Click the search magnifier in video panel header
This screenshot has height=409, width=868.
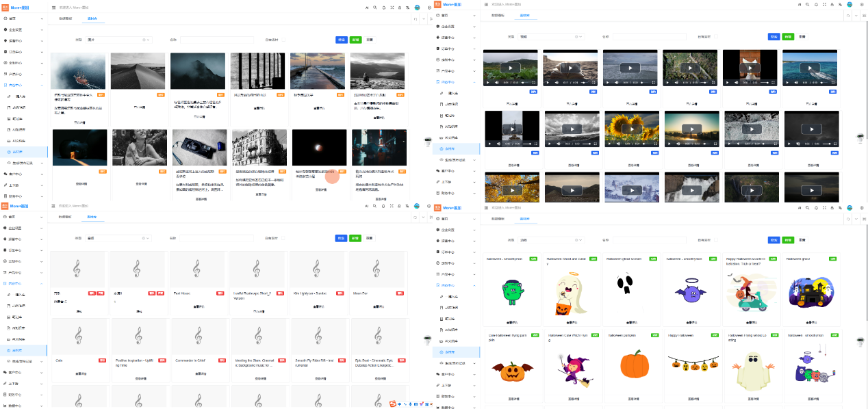807,5
